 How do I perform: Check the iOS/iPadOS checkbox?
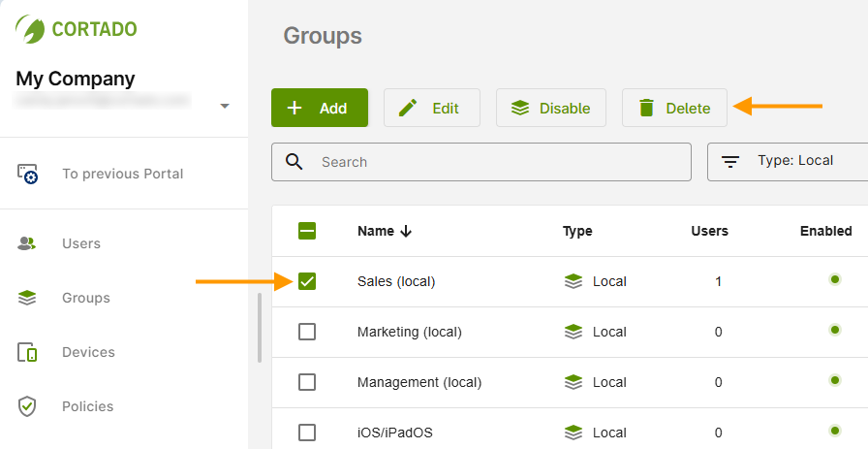click(x=307, y=433)
